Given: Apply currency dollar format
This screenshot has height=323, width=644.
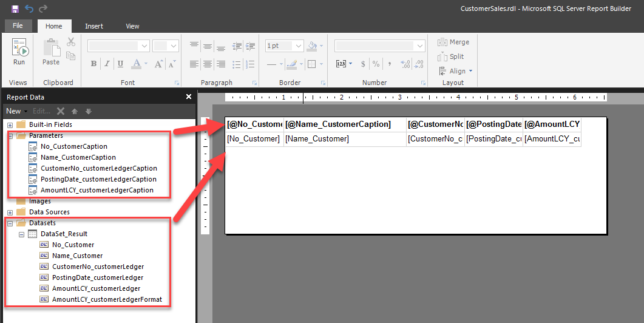Looking at the screenshot, I should (363, 64).
